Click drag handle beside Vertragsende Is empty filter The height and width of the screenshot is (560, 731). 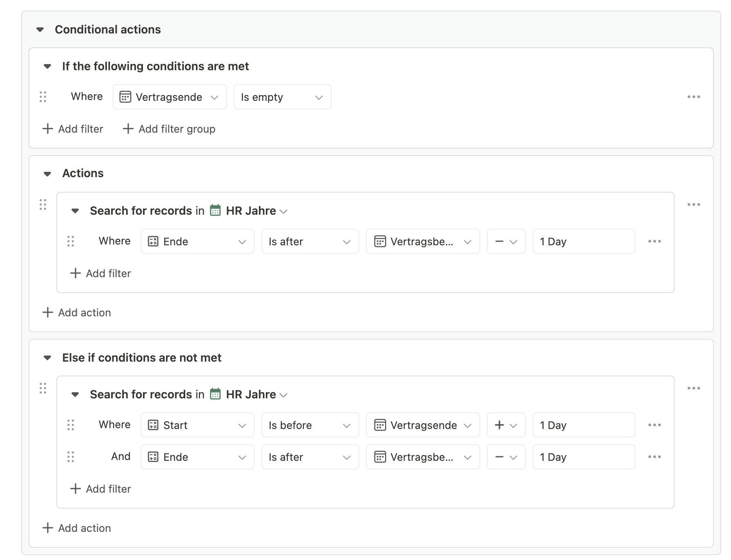[43, 97]
